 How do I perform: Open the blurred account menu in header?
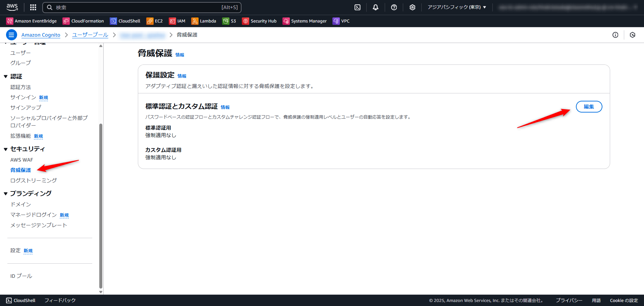coord(568,7)
